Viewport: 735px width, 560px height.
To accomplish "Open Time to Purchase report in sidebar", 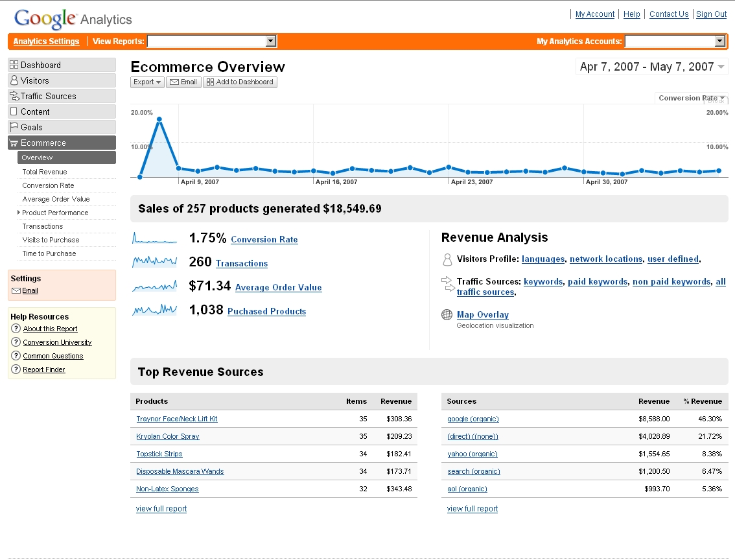I will pos(49,253).
